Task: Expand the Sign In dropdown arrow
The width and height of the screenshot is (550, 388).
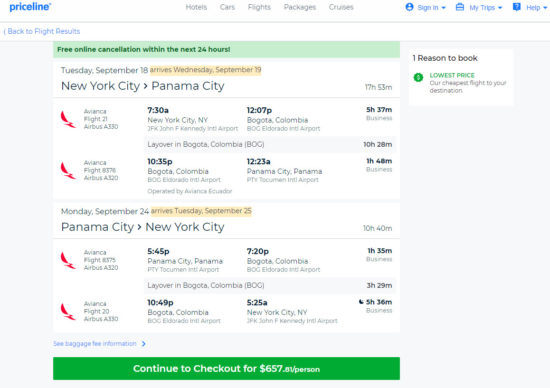Action: click(x=443, y=8)
